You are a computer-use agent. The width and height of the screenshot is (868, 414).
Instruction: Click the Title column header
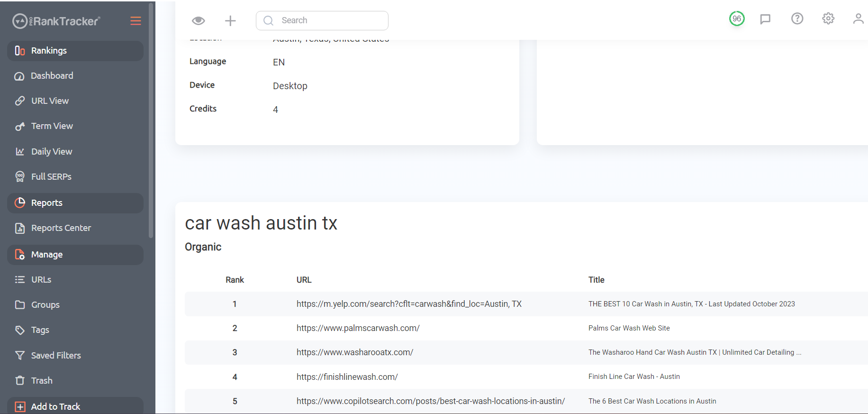point(597,280)
